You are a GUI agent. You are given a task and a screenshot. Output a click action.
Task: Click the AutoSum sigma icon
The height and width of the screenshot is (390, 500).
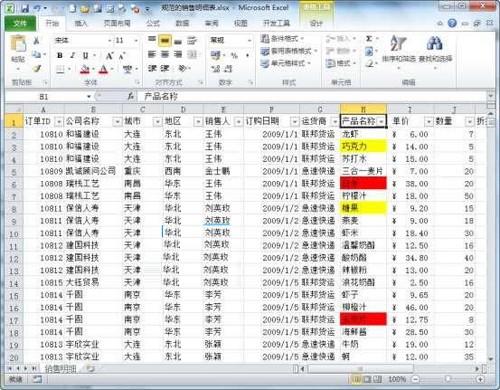(369, 39)
